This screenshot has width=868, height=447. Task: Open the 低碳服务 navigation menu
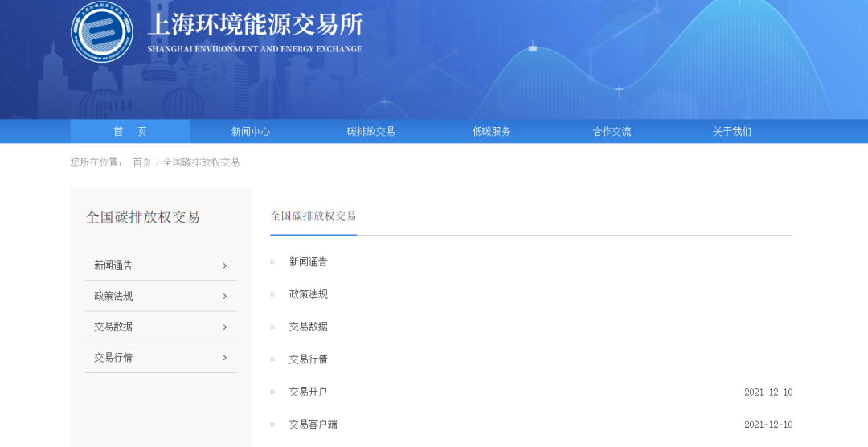click(491, 131)
